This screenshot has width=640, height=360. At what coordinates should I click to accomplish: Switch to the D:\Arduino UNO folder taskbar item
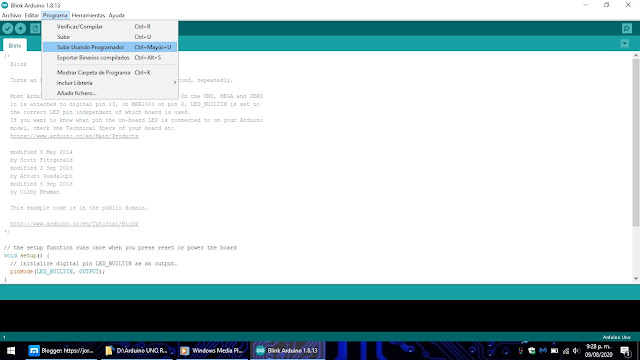(x=137, y=351)
